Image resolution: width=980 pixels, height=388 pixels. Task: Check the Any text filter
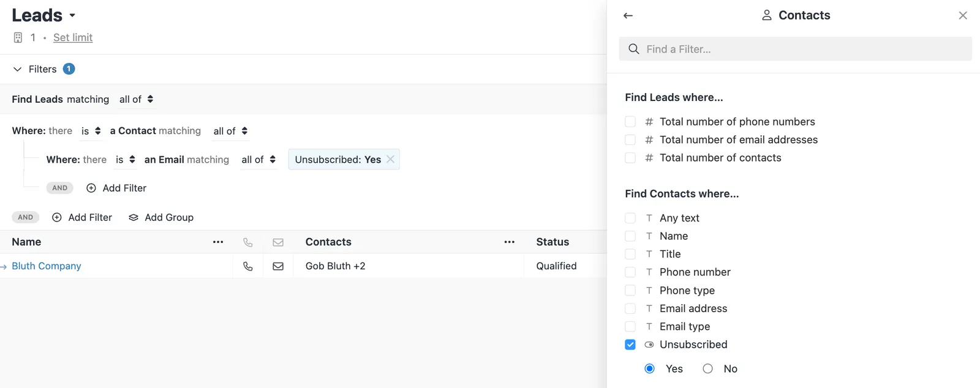(630, 218)
